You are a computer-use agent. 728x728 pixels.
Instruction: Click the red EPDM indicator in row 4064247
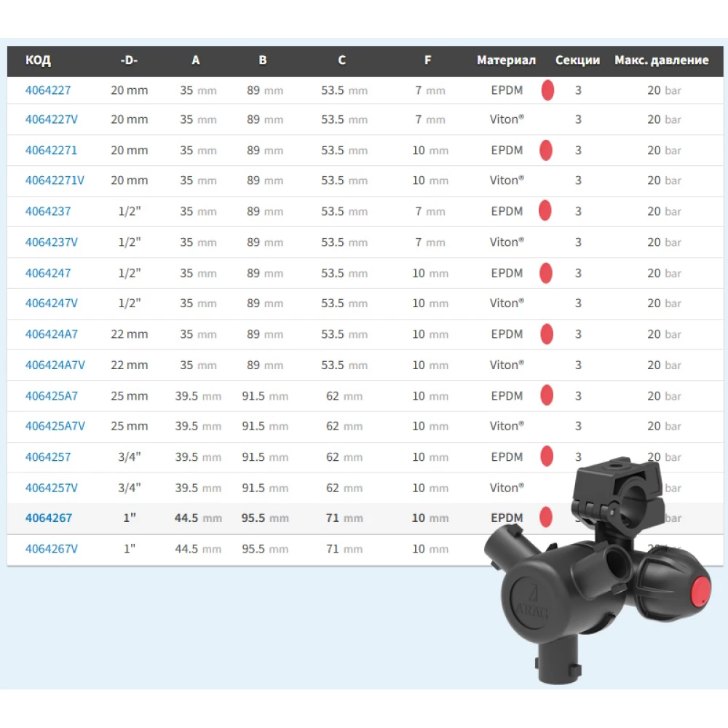[x=545, y=273]
